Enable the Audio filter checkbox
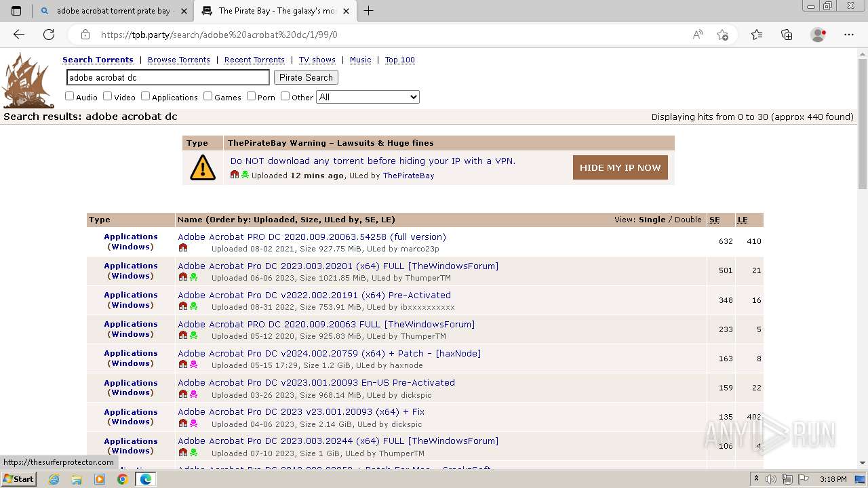 click(x=69, y=96)
